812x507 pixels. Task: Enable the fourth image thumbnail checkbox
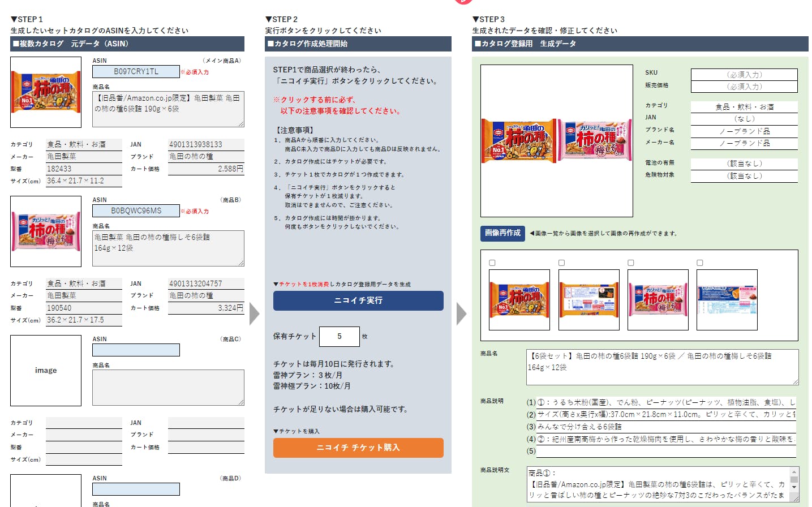700,263
